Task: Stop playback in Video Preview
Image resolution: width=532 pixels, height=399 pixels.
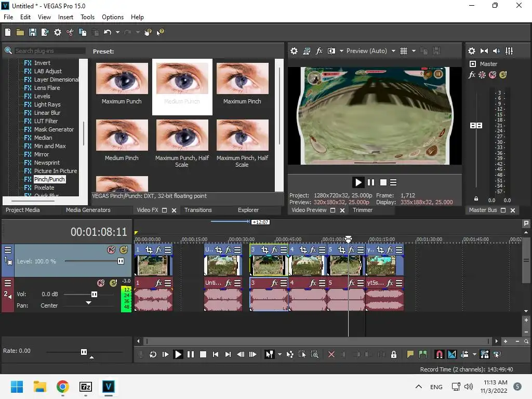Action: click(x=383, y=182)
